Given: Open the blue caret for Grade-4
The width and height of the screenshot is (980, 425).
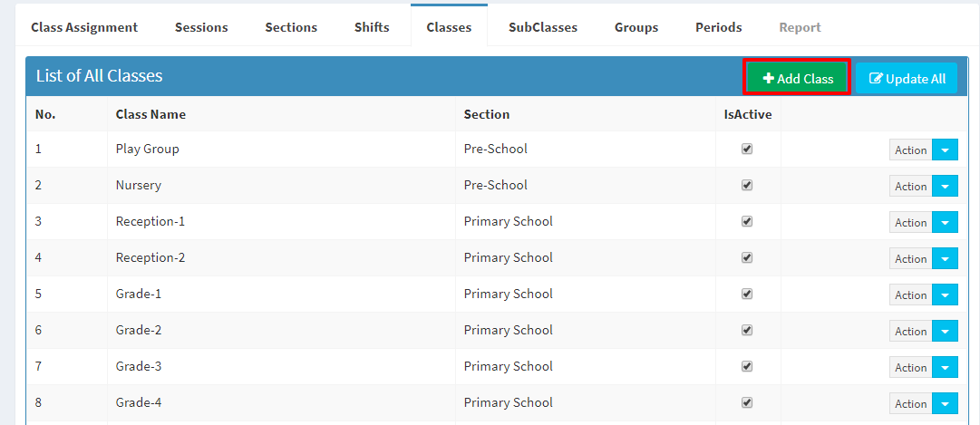Looking at the screenshot, I should (945, 404).
